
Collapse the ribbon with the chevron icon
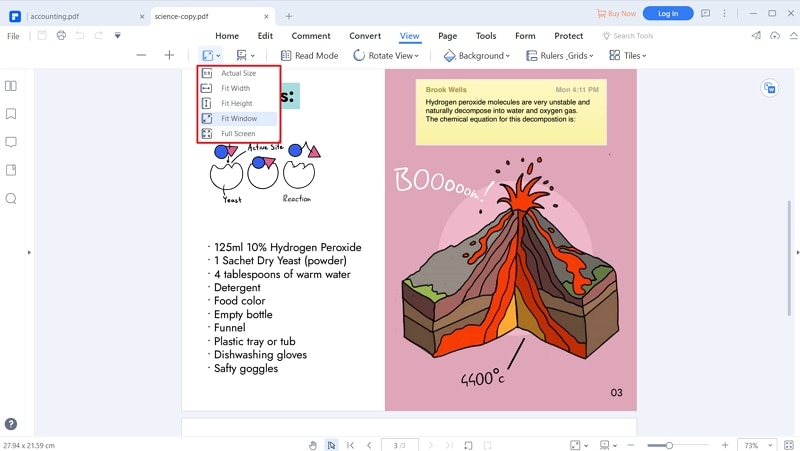pyautogui.click(x=793, y=35)
